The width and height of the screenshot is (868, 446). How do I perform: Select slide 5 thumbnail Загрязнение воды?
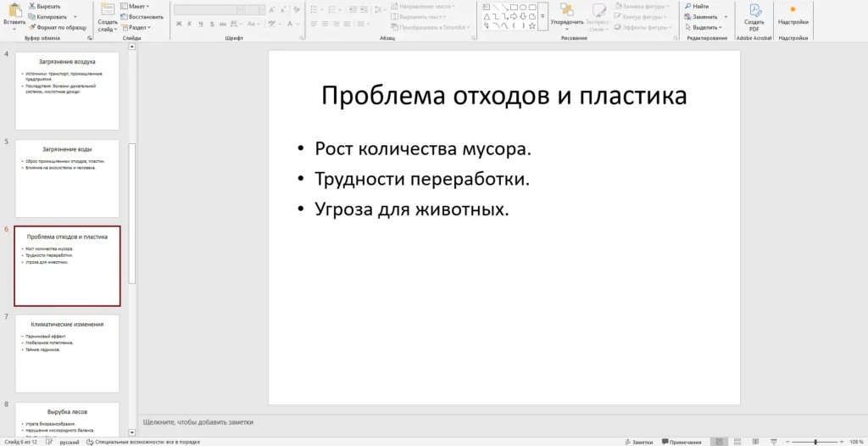click(67, 178)
